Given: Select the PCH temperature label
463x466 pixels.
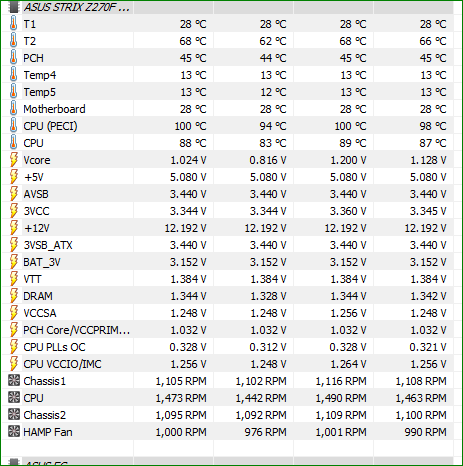Looking at the screenshot, I should (33, 58).
